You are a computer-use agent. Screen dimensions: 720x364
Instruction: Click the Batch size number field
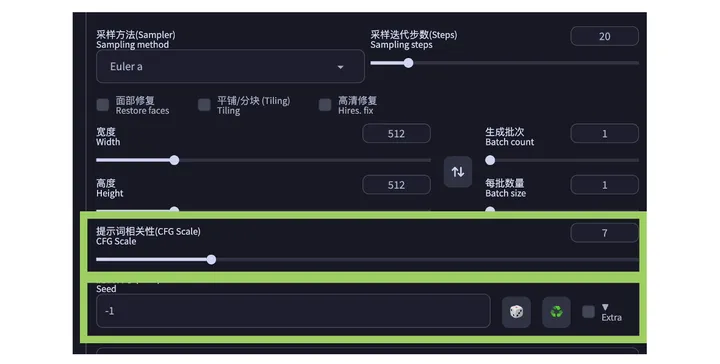(x=604, y=185)
